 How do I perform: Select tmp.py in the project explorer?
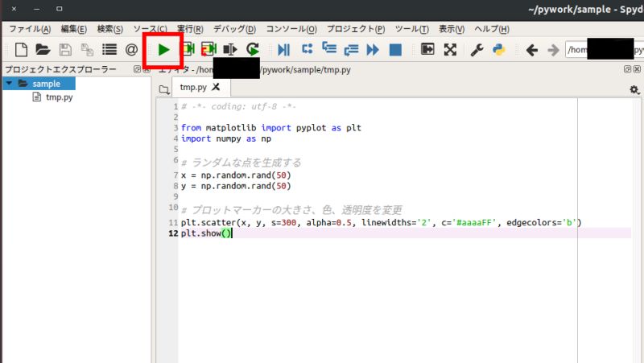59,97
